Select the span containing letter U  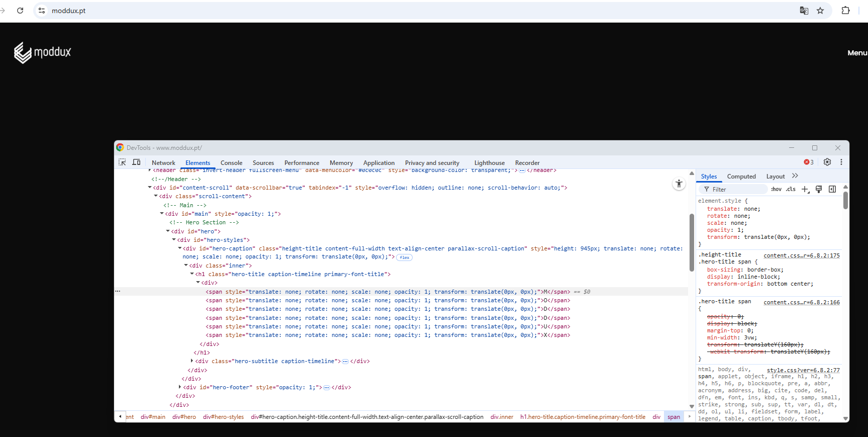click(388, 326)
